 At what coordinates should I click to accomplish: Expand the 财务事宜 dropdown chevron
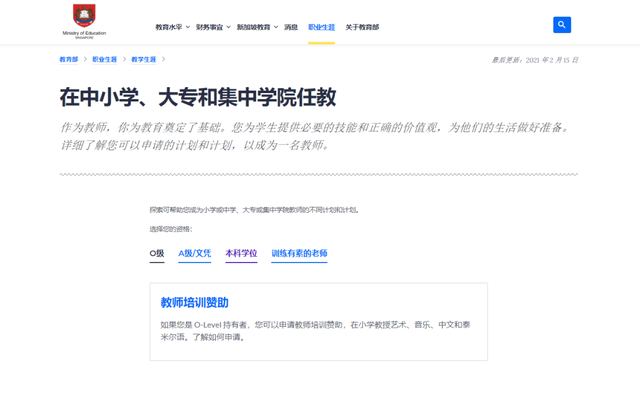(x=229, y=27)
